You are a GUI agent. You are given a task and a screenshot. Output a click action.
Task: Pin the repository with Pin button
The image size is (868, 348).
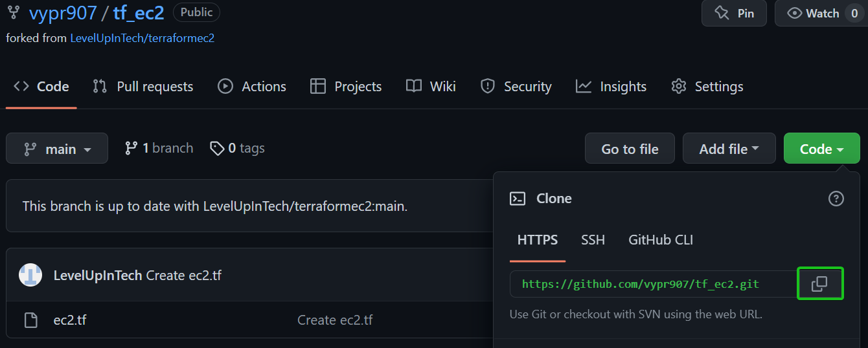pyautogui.click(x=734, y=13)
